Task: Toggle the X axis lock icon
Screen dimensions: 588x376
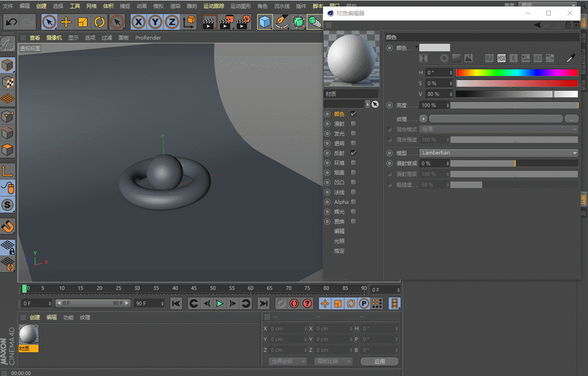Action: (139, 22)
